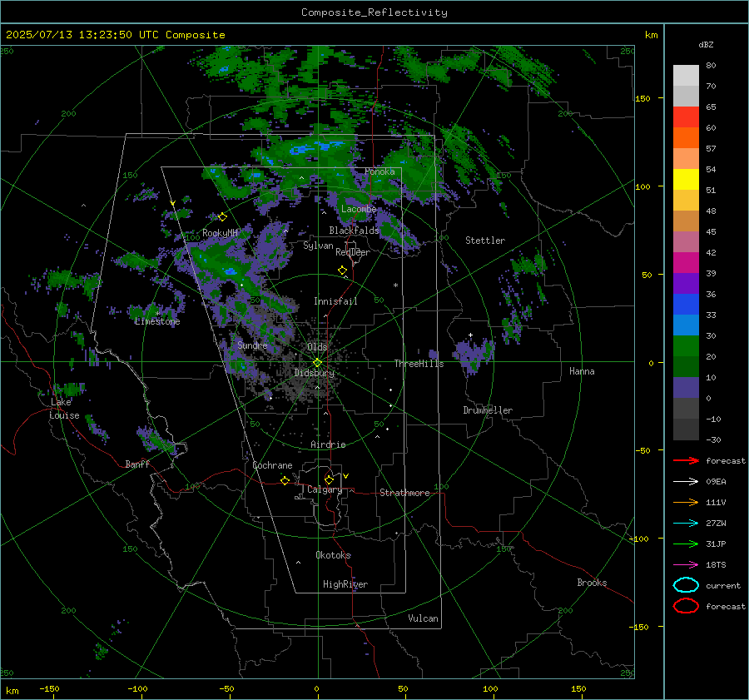The image size is (749, 700).
Task: Click the Banff label
Action: pos(137,464)
